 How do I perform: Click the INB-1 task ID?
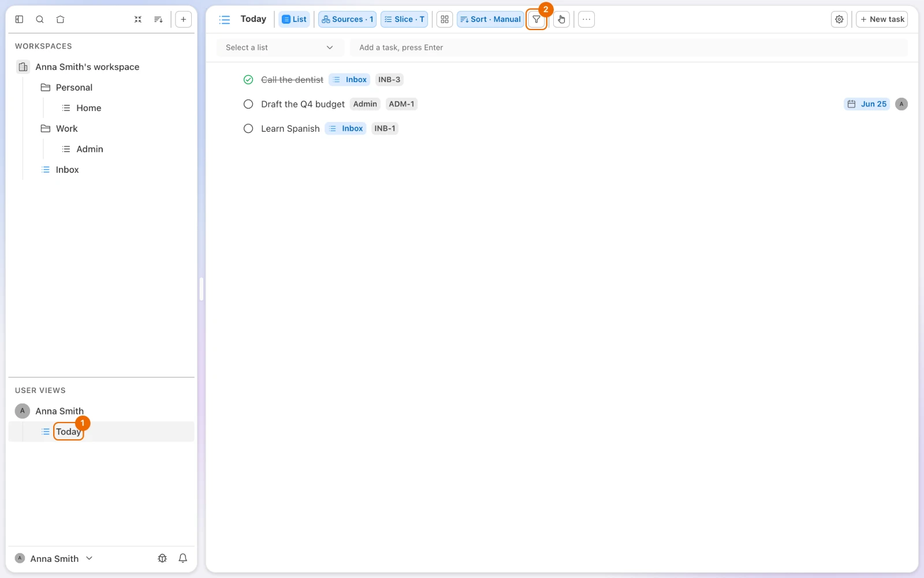coord(385,128)
